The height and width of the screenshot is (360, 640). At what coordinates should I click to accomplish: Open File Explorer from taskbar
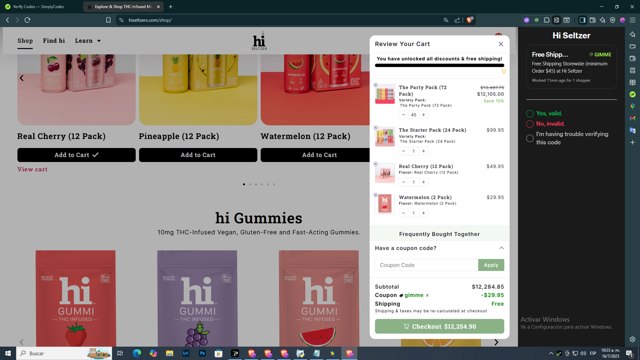169,353
